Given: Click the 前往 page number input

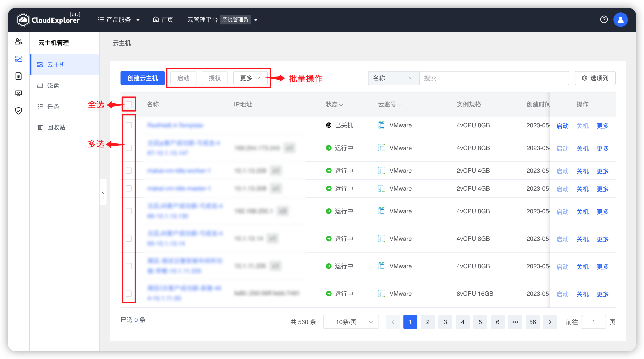Looking at the screenshot, I should coord(594,322).
